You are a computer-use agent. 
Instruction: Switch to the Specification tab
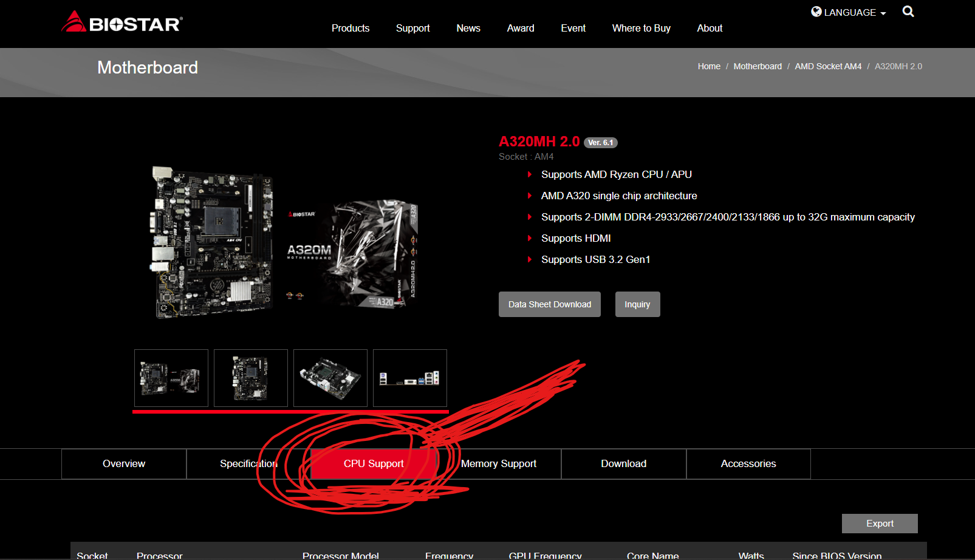click(x=248, y=464)
